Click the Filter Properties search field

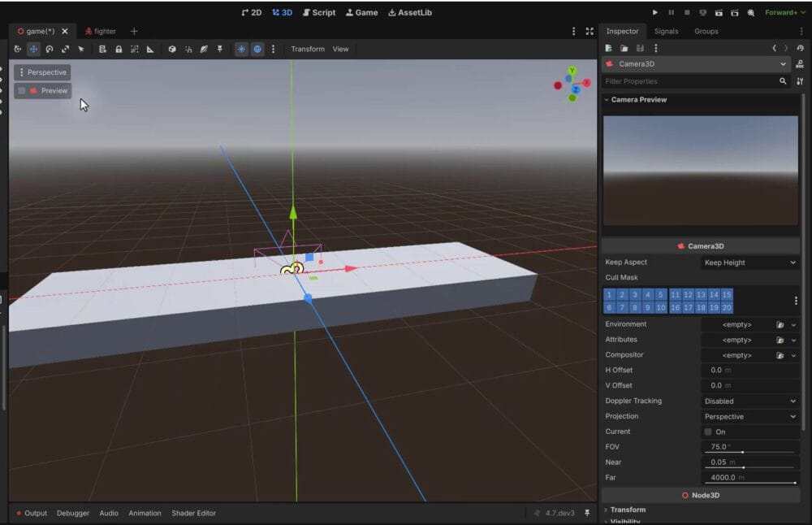[696, 81]
